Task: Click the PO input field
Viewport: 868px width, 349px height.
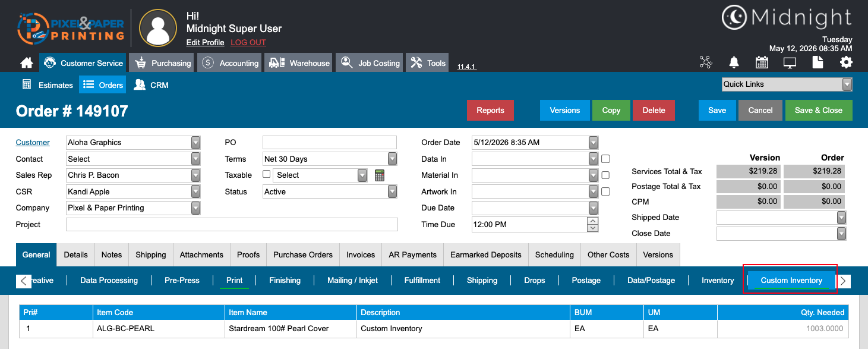Action: [330, 143]
